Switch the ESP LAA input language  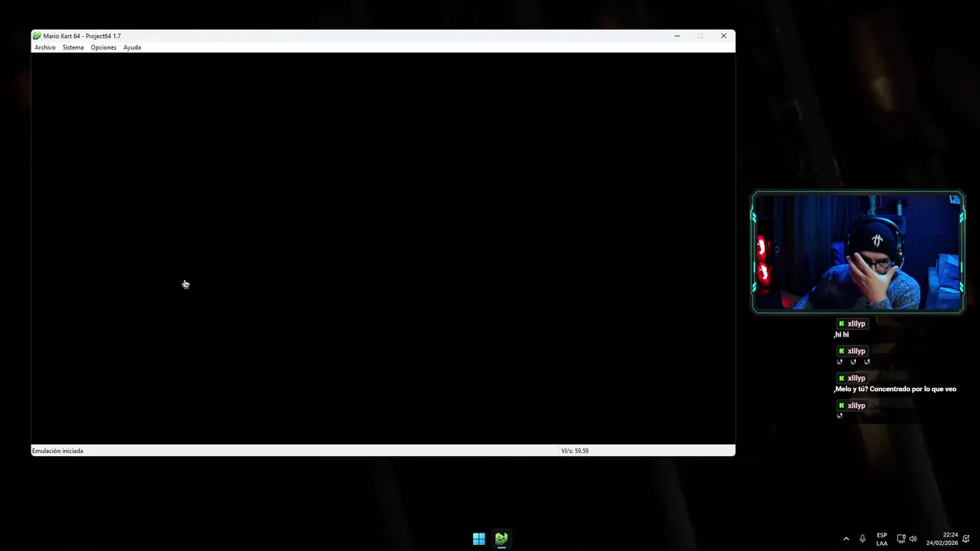882,539
